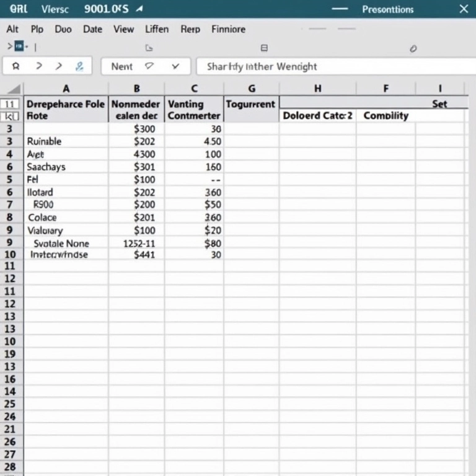The height and width of the screenshot is (476, 476).
Task: Select cell showing $441 in column B
Action: (144, 255)
